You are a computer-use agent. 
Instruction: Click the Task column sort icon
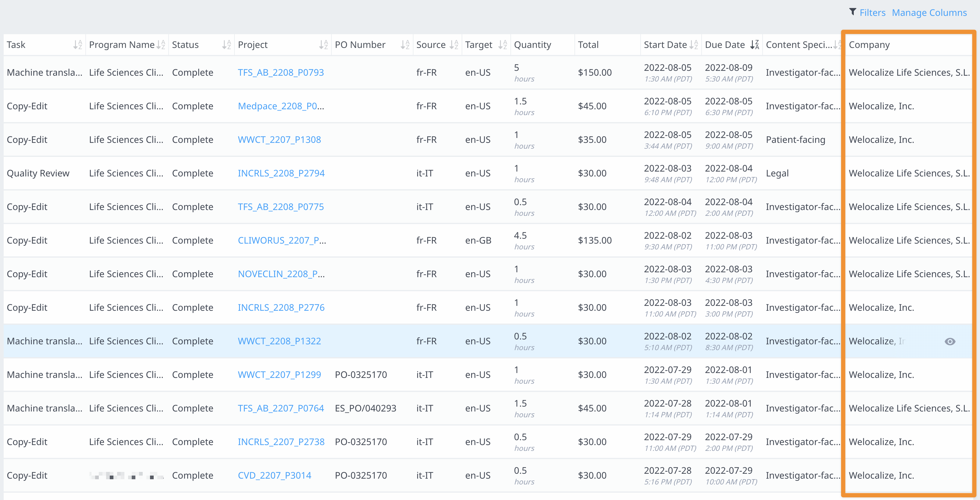point(78,45)
